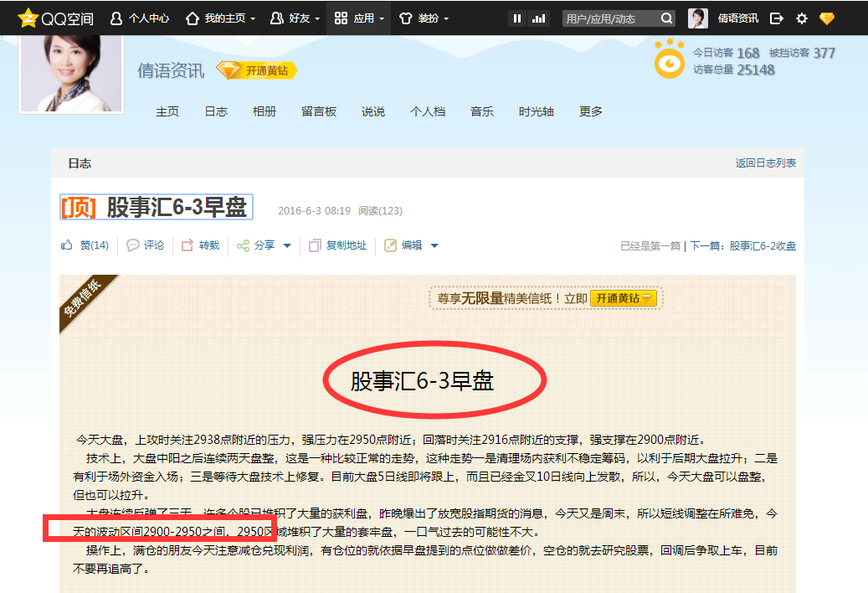Viewport: 868px width, 593px height.
Task: Switch to the 相册 tab
Action: click(x=264, y=111)
